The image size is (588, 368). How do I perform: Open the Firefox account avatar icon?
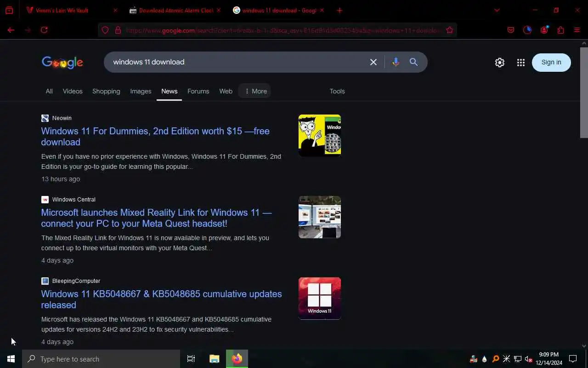[x=544, y=30]
